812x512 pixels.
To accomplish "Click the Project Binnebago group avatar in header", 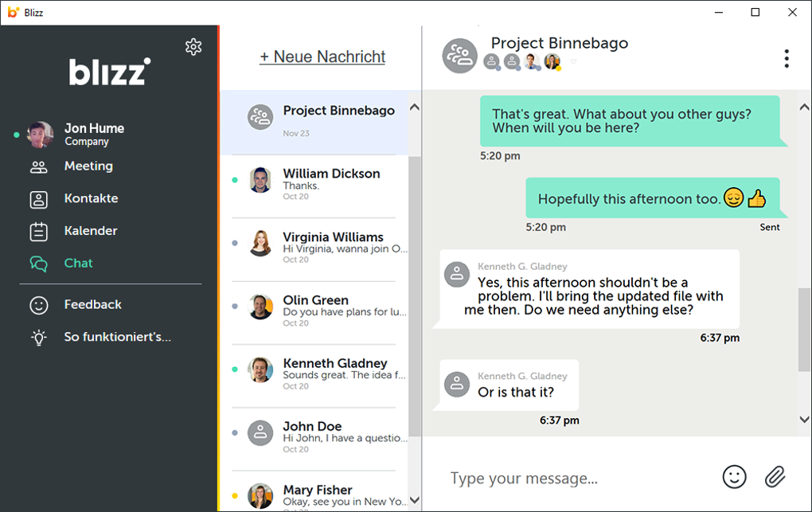I will (459, 56).
